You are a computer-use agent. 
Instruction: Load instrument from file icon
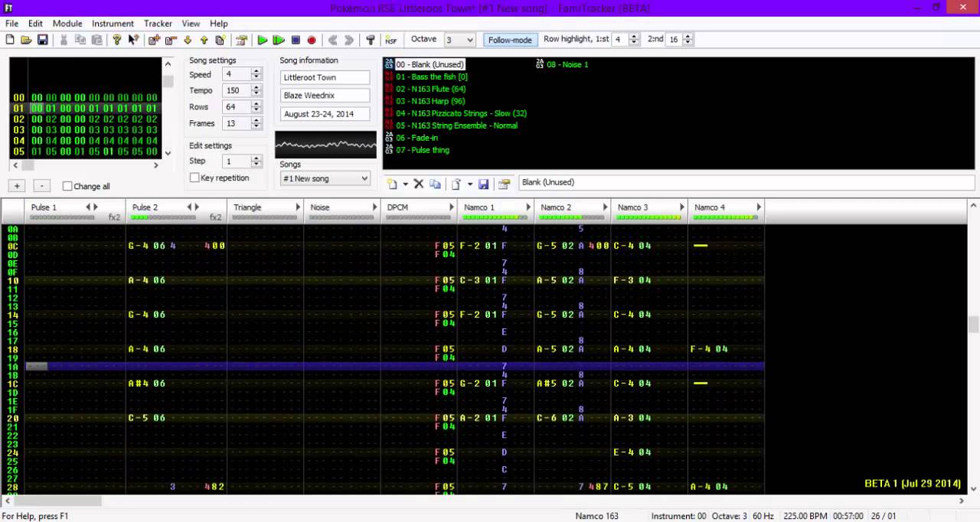click(456, 184)
